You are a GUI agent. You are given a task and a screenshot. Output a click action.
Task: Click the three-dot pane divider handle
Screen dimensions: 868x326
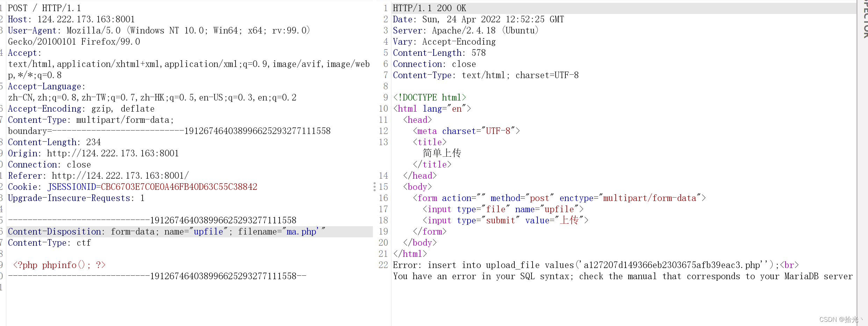pyautogui.click(x=374, y=187)
